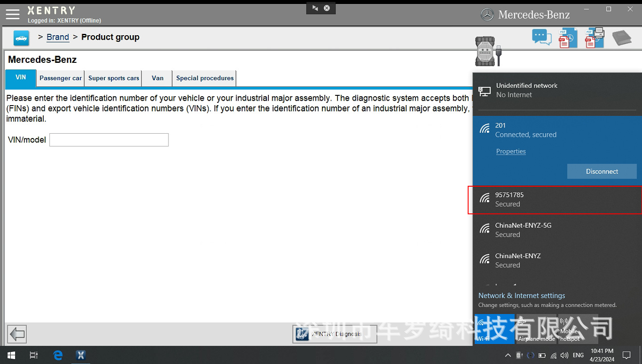This screenshot has width=642, height=364.
Task: Select the 95751785 Wi-Fi network
Action: click(557, 200)
